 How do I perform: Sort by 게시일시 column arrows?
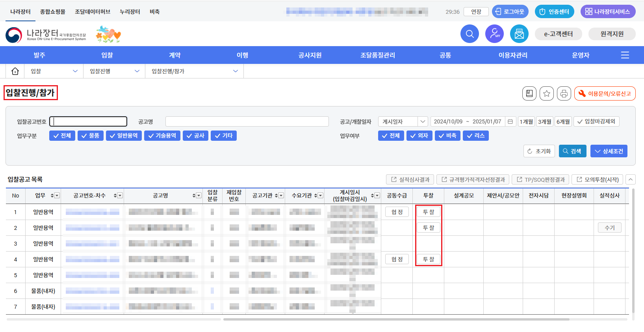[x=372, y=196]
